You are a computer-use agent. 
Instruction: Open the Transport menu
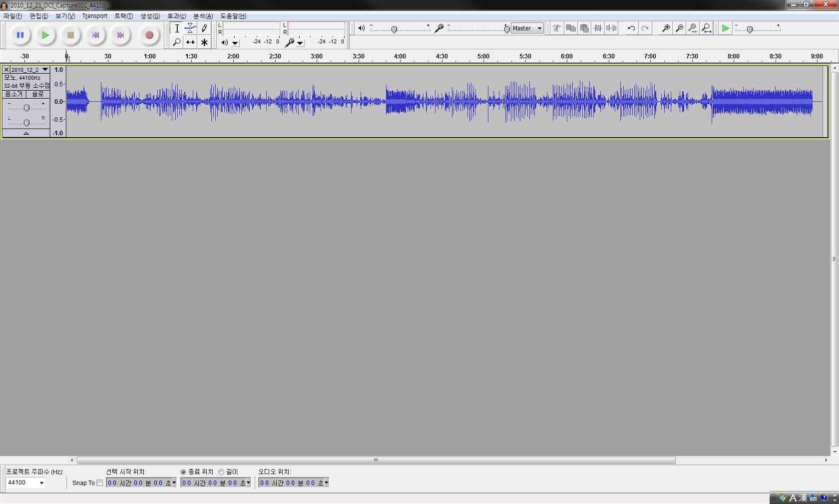(x=95, y=16)
